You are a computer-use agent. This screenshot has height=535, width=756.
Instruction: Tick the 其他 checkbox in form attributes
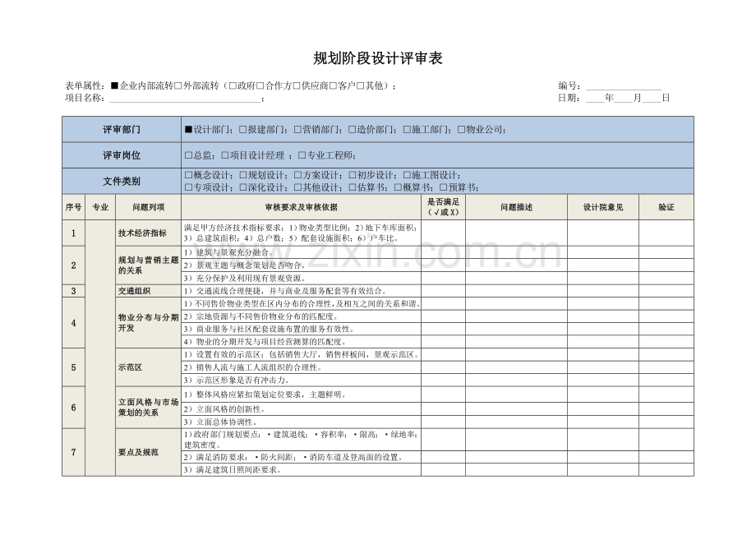pyautogui.click(x=360, y=86)
